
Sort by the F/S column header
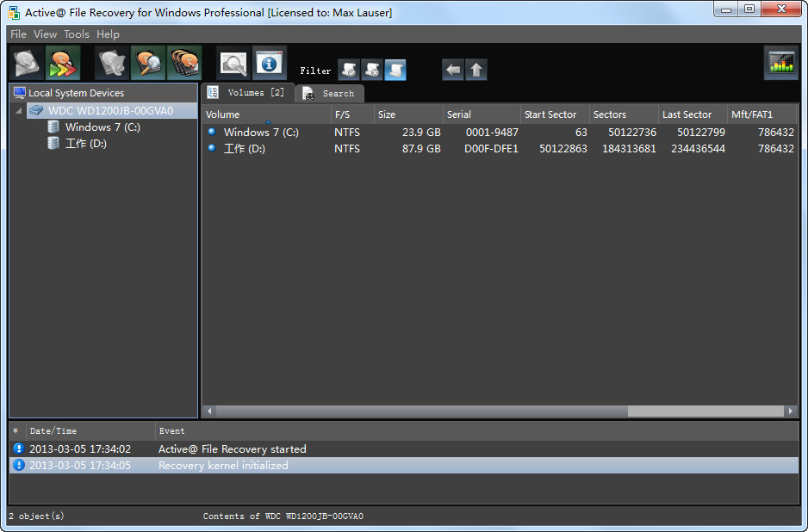(x=352, y=114)
